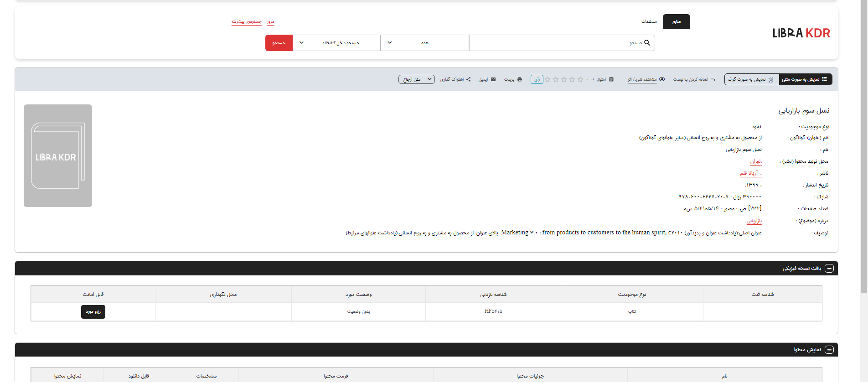The image size is (868, 383).
Task: Click the red جستجو search button
Action: (x=279, y=43)
